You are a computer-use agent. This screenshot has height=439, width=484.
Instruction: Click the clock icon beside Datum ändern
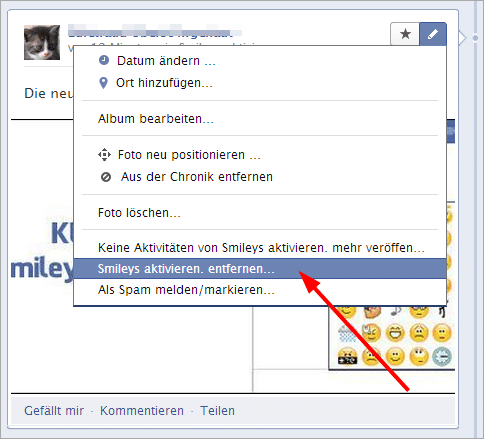104,60
